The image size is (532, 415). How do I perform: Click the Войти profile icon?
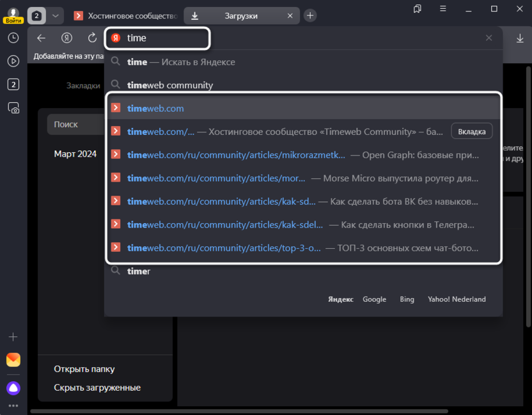point(13,15)
